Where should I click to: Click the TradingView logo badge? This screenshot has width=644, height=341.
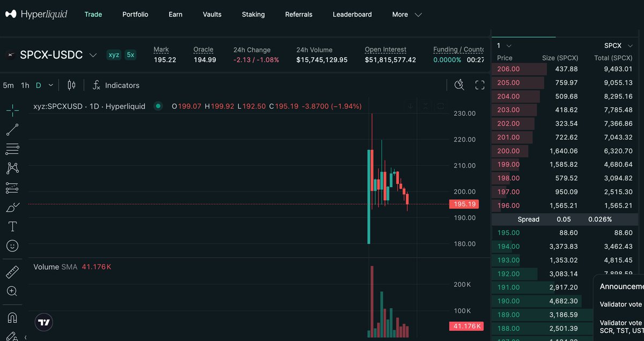pos(44,322)
